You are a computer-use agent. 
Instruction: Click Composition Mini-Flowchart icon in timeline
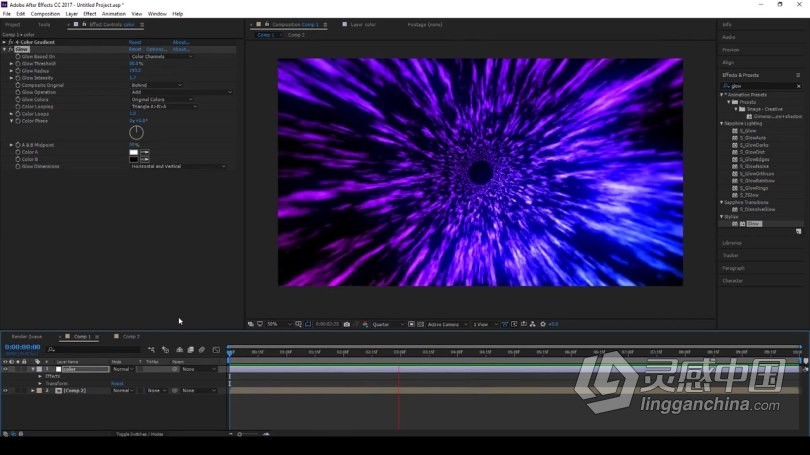(151, 350)
